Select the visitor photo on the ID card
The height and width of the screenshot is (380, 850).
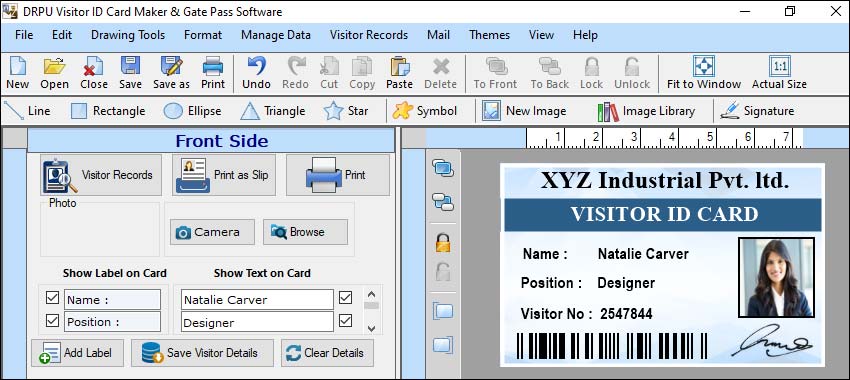tap(776, 278)
